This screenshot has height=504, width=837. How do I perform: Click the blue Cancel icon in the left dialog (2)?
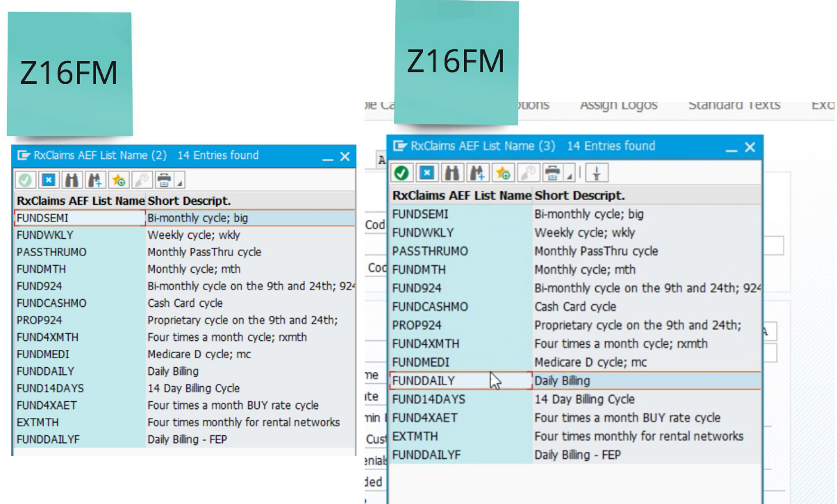(48, 180)
